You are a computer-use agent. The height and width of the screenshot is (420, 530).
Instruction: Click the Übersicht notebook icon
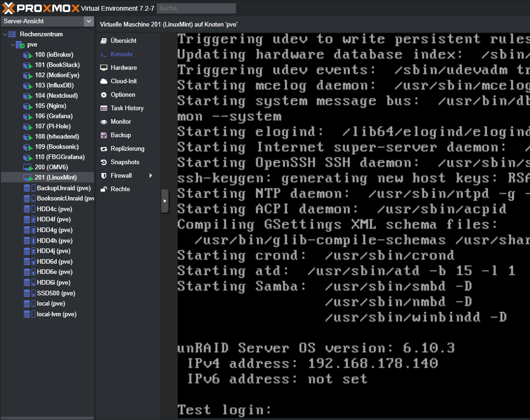104,41
